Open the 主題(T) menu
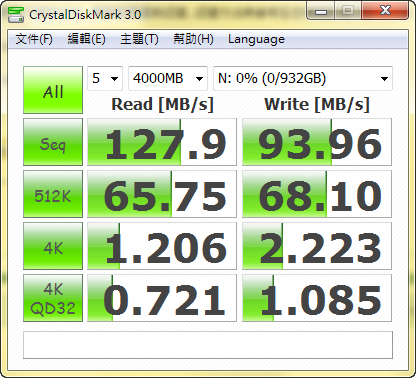The image size is (416, 378). click(139, 39)
